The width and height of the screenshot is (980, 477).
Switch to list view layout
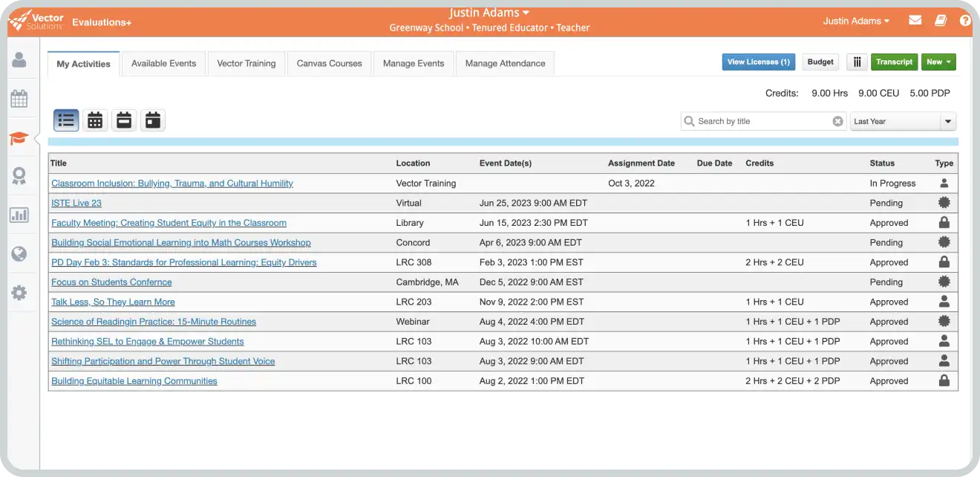click(66, 120)
